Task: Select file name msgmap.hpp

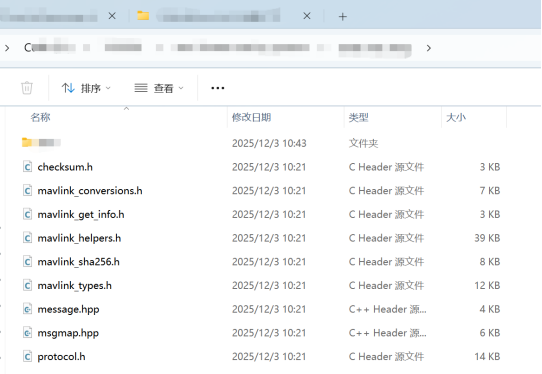Action: tap(68, 333)
